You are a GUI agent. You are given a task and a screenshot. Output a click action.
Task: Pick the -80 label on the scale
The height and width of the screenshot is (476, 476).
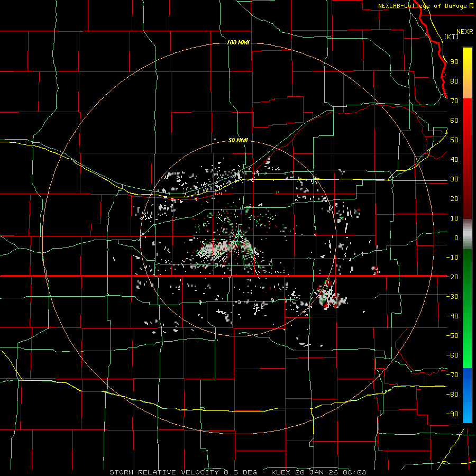(452, 395)
